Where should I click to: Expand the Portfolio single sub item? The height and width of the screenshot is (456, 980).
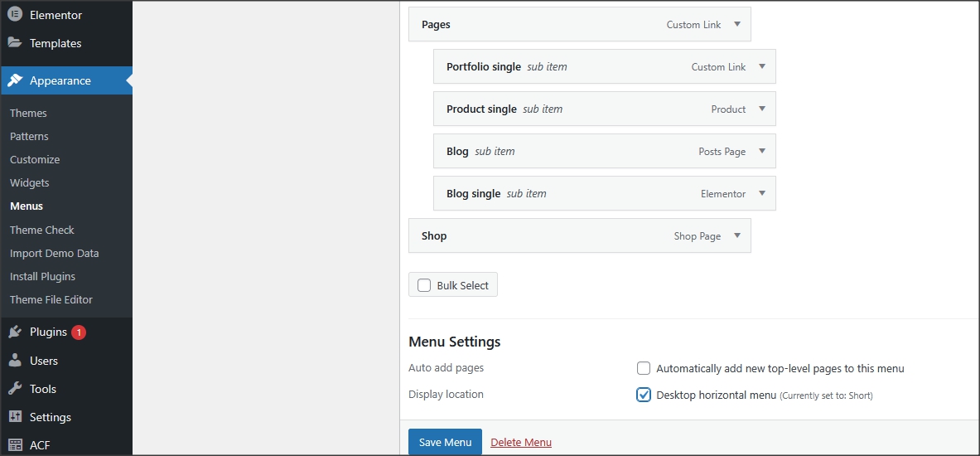[x=762, y=66]
